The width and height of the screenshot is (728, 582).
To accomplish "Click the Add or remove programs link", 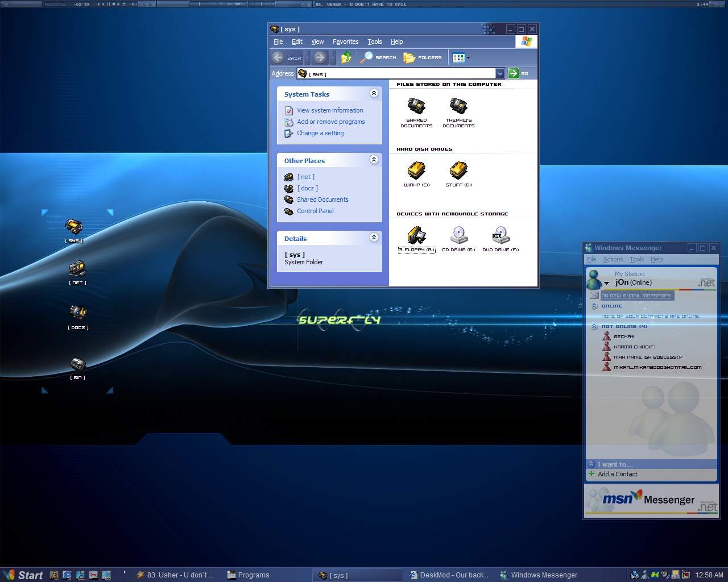I will pos(330,122).
